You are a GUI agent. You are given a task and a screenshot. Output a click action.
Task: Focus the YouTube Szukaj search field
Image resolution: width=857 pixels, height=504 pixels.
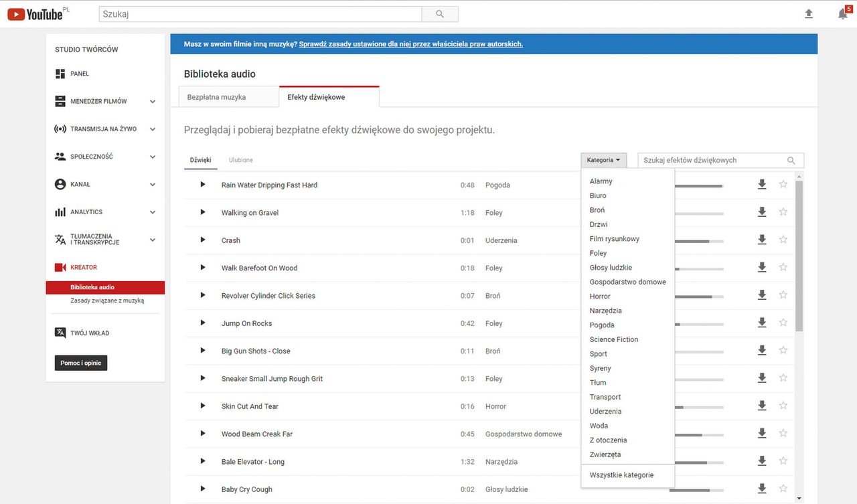260,13
